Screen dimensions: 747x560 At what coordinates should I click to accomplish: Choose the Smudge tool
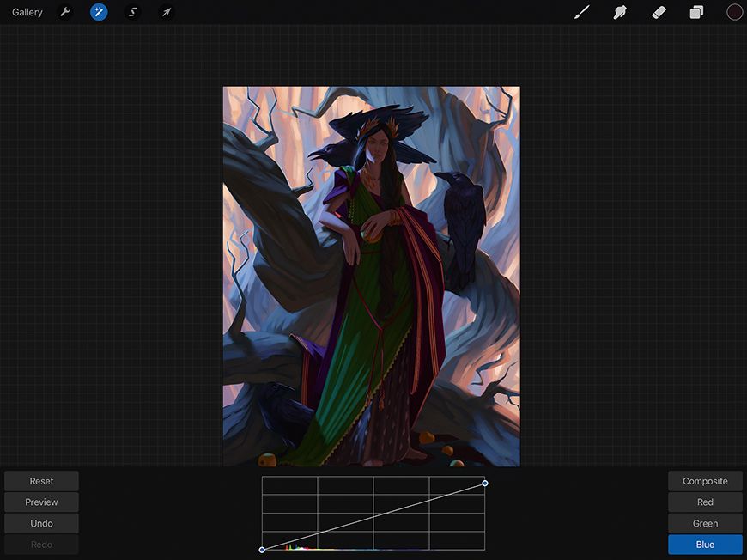click(620, 12)
